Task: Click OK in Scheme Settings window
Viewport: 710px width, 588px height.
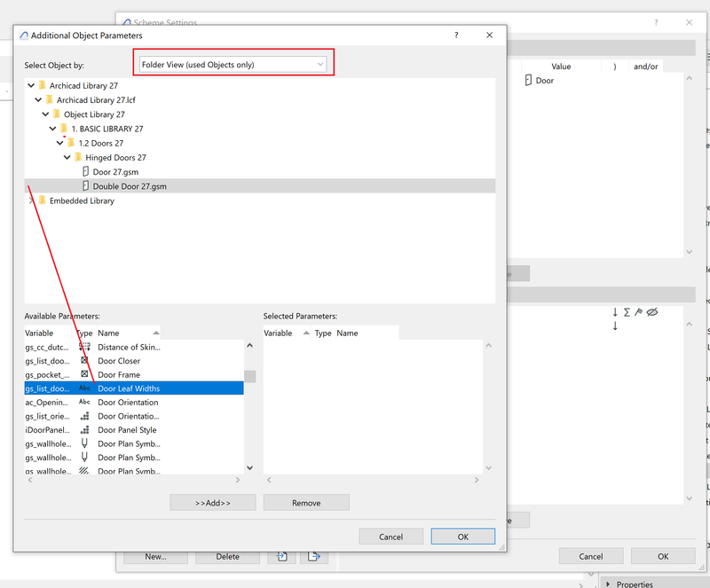Action: tap(663, 556)
